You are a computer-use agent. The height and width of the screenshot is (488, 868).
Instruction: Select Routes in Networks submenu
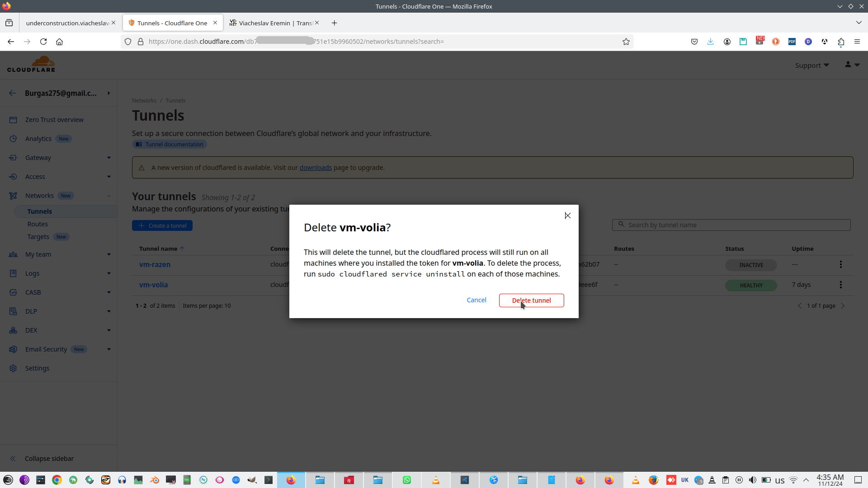[38, 224]
